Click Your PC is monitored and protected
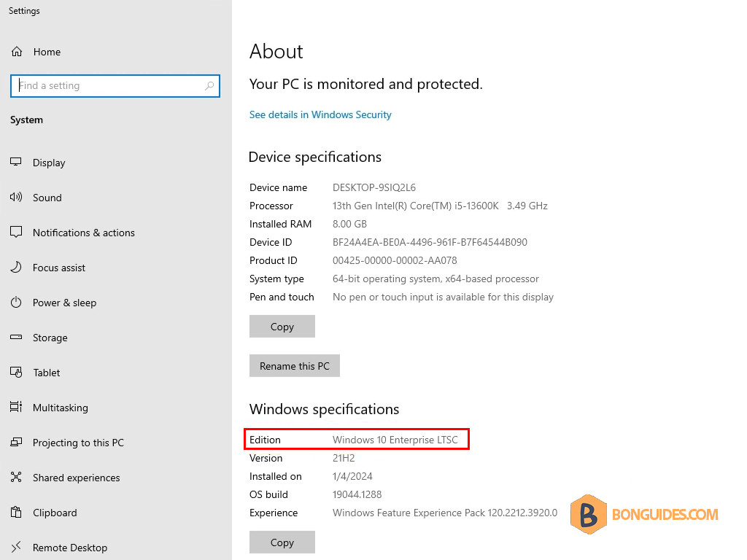747x560 pixels. [366, 85]
